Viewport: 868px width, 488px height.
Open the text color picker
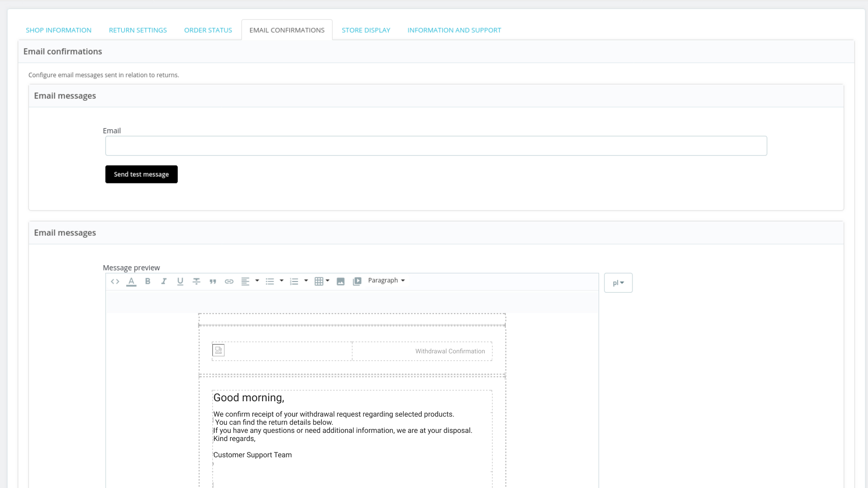131,281
